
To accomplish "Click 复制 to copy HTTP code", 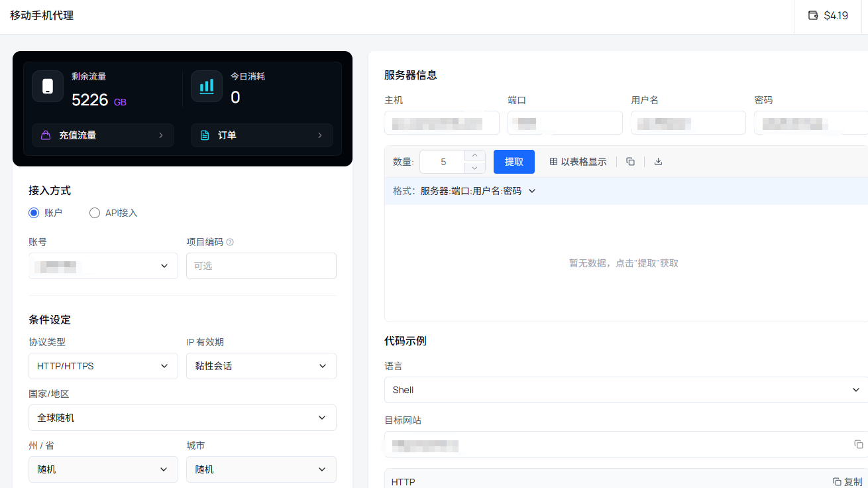I will [848, 482].
